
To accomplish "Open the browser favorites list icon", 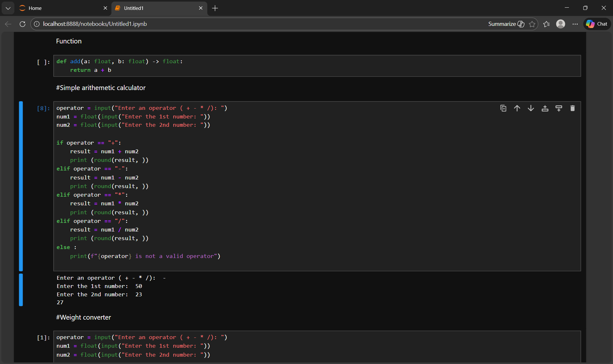I will click(x=546, y=24).
